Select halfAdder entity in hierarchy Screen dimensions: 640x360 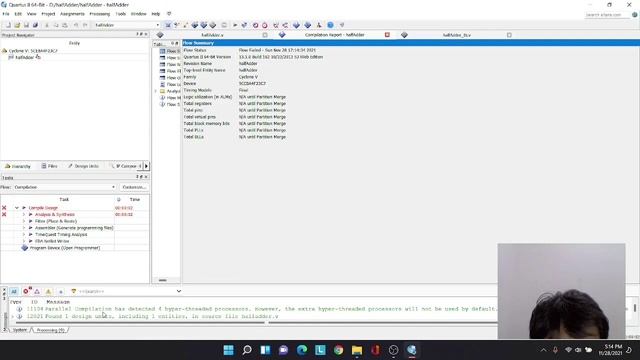tap(24, 58)
